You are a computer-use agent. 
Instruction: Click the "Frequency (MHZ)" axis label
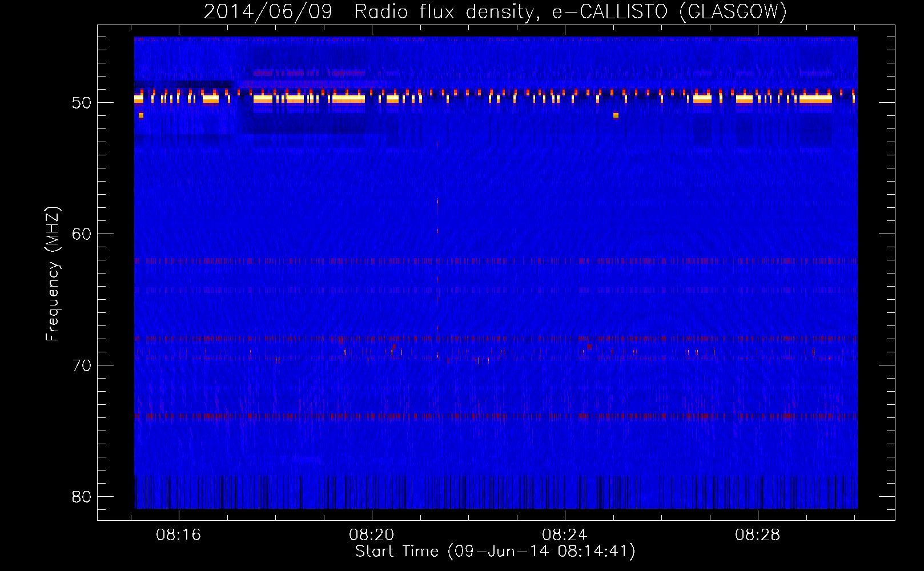[x=53, y=274]
